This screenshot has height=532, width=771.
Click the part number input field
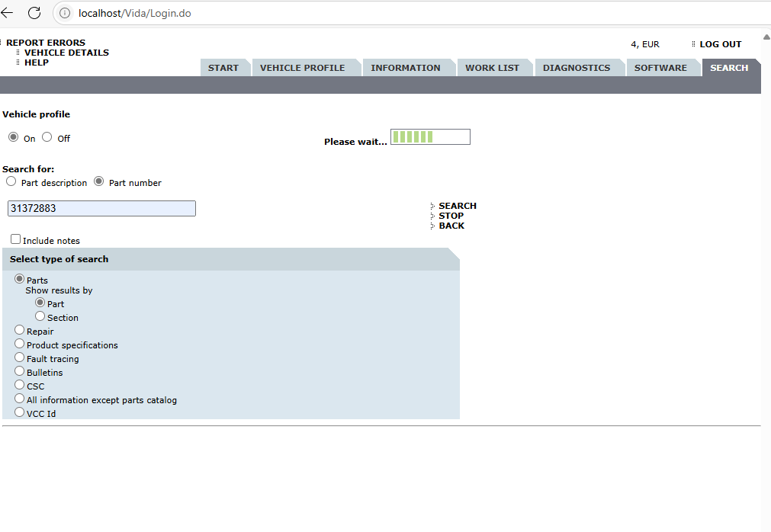tap(101, 208)
